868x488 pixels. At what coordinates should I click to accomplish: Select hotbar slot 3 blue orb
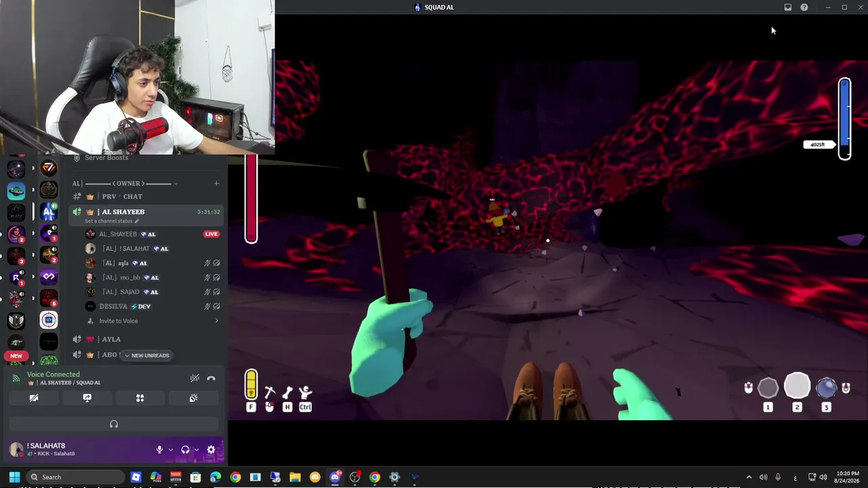click(x=826, y=388)
